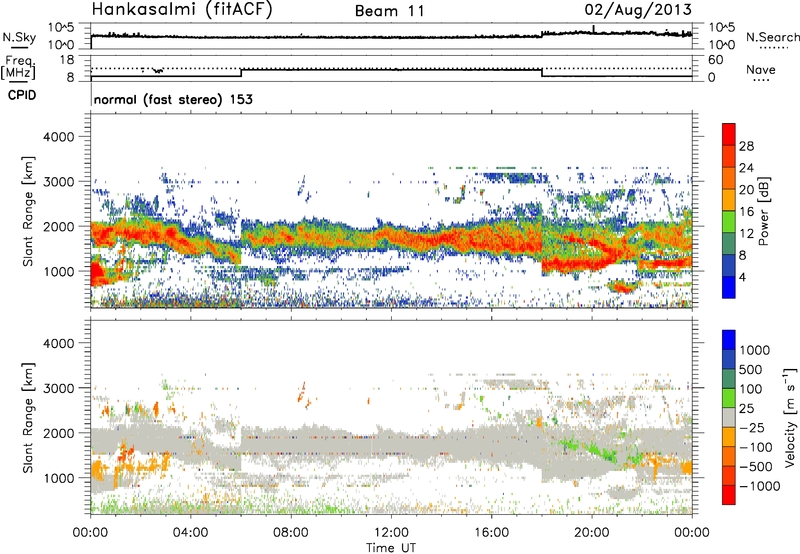Click the Velocity [m s-1] colorbar label
The image size is (800, 554).
[x=790, y=417]
